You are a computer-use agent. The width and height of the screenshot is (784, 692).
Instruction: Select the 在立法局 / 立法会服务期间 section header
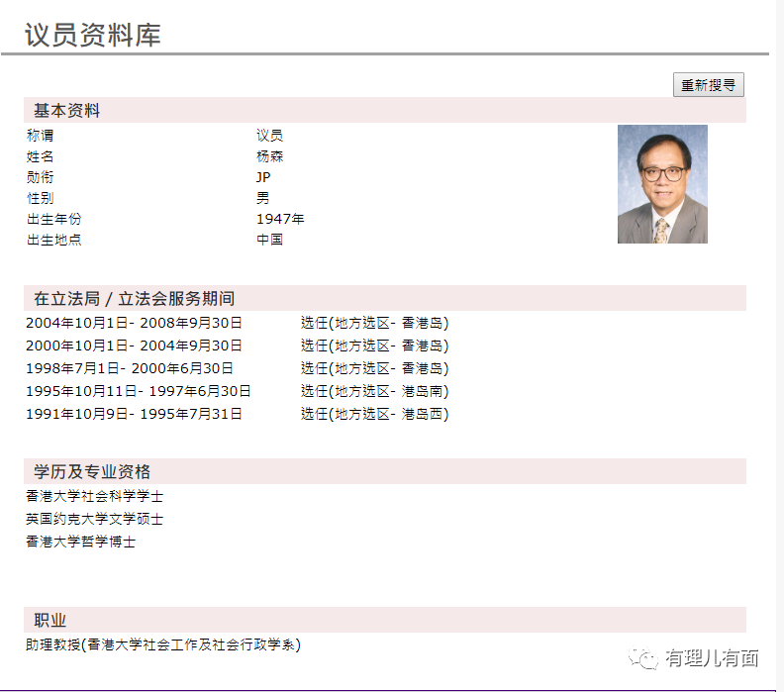(x=134, y=298)
